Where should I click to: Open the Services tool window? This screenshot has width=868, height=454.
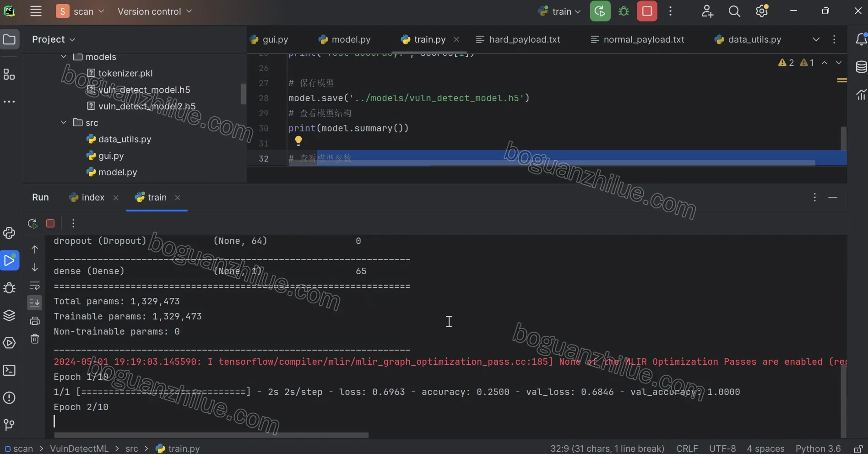click(x=9, y=343)
